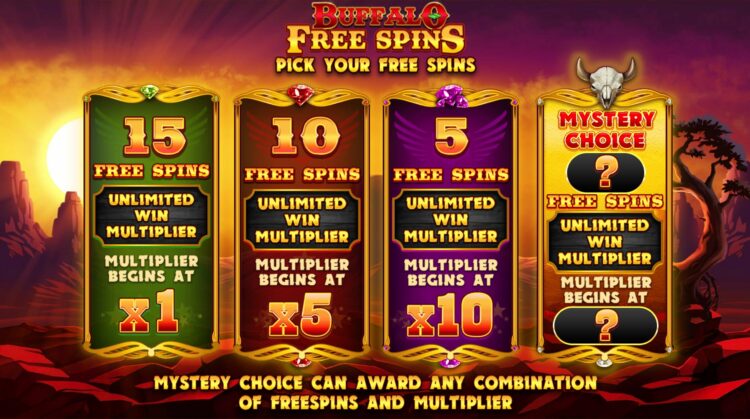Choose the 15 Free Spins option

pyautogui.click(x=152, y=219)
